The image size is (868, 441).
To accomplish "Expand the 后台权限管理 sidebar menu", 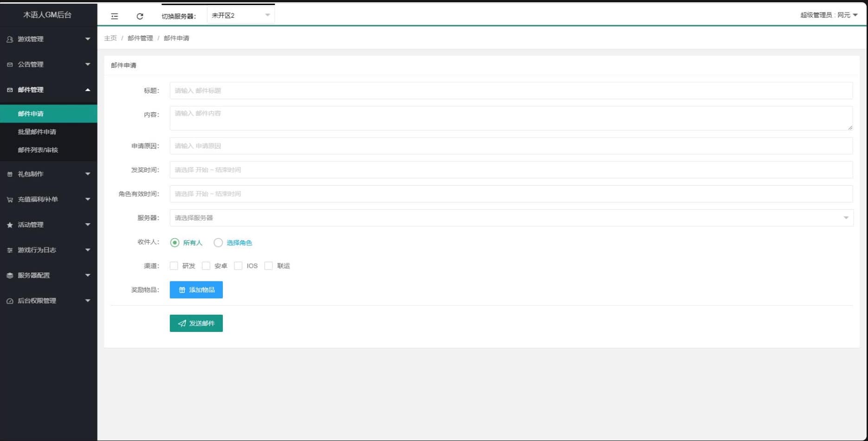I will click(49, 301).
